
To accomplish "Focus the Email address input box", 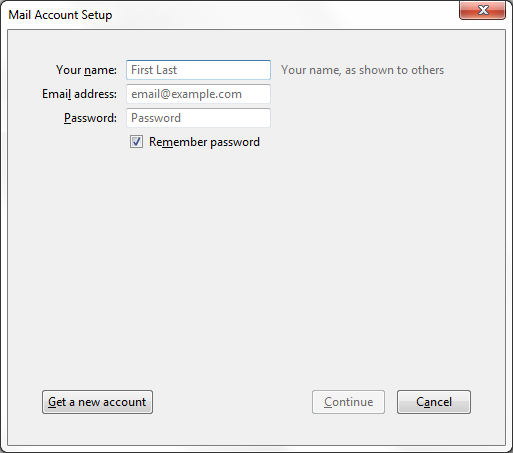I will (x=198, y=94).
